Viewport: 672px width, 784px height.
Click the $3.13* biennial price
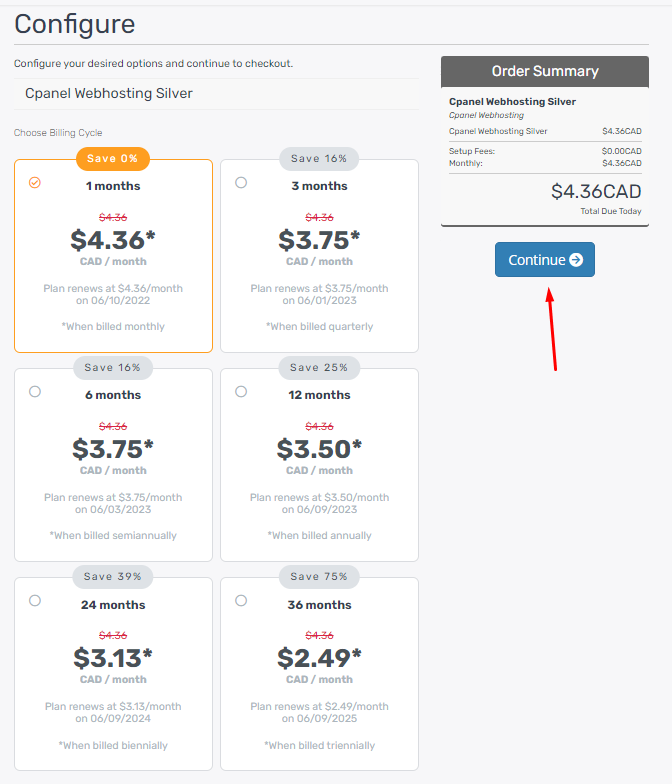pyautogui.click(x=113, y=658)
